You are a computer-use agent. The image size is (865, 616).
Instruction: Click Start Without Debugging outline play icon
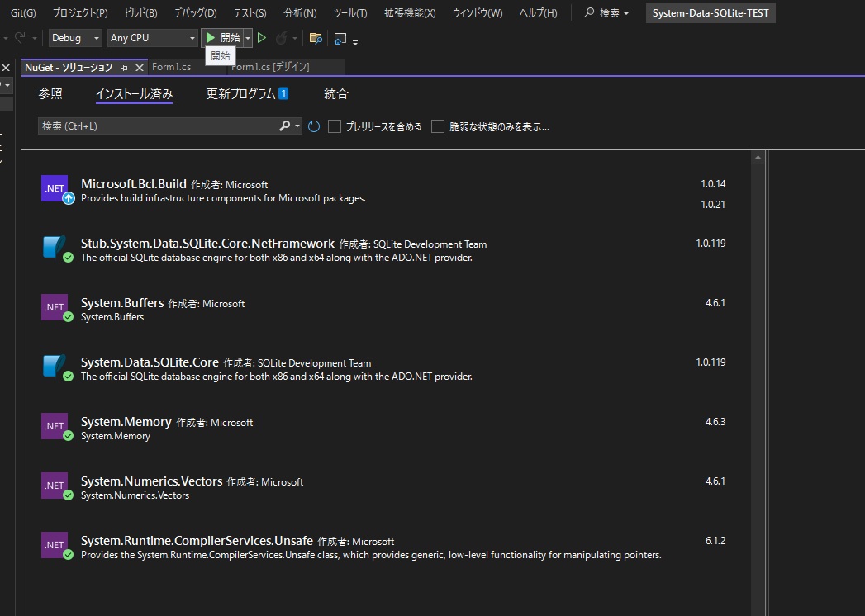(262, 38)
